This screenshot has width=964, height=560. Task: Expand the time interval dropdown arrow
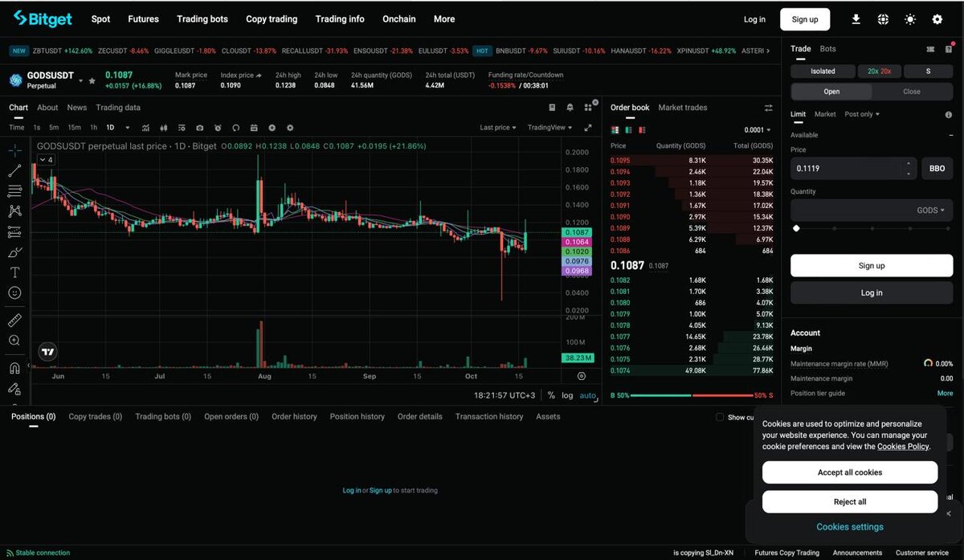(x=127, y=128)
